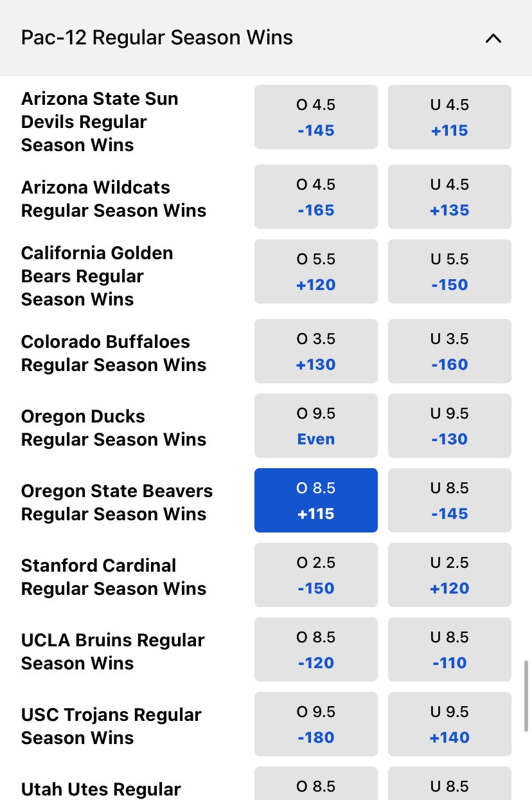532x800 pixels.
Task: Pick Oregon State Beavers under 8.5
Action: [x=449, y=500]
